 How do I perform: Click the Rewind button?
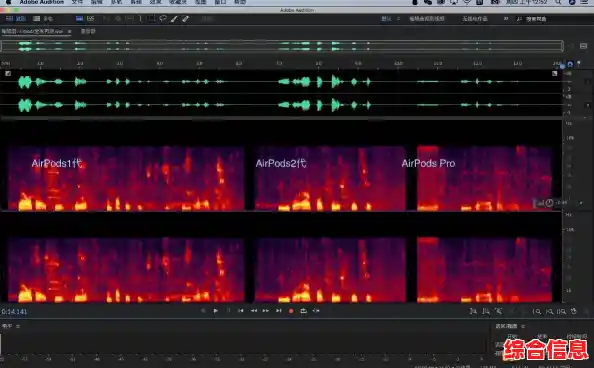tap(253, 311)
